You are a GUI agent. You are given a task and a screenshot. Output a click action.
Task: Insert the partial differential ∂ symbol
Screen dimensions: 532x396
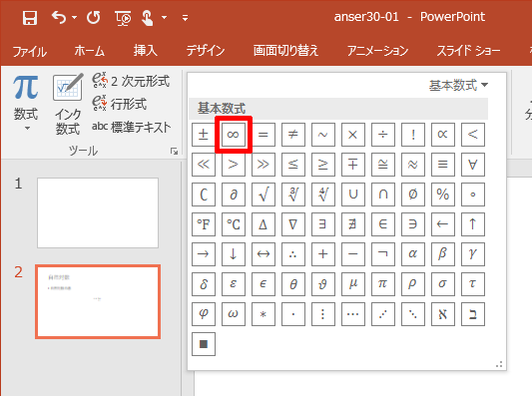point(234,195)
